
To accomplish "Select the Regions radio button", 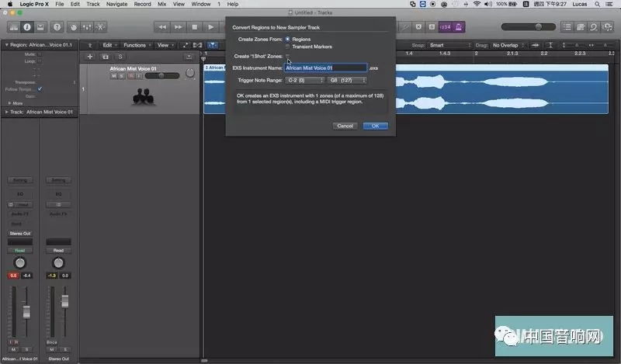I will [287, 40].
